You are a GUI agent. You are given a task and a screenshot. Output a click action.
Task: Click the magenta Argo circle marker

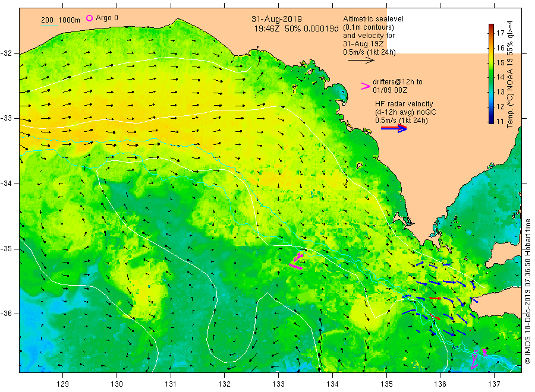pyautogui.click(x=89, y=18)
